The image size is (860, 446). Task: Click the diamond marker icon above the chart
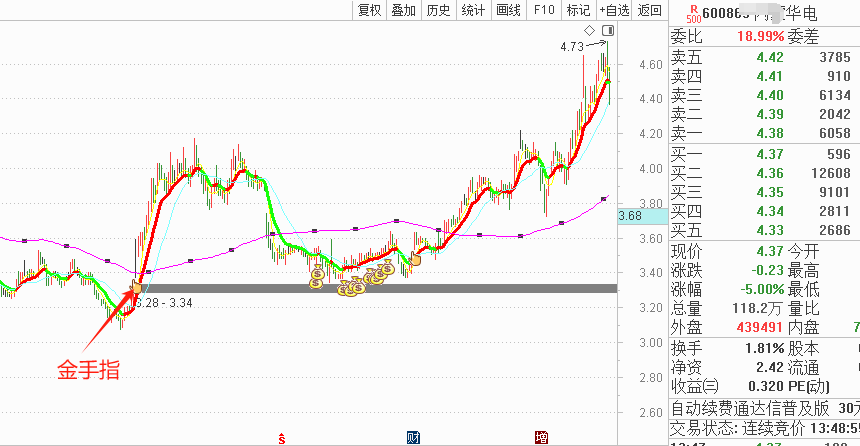coord(590,30)
